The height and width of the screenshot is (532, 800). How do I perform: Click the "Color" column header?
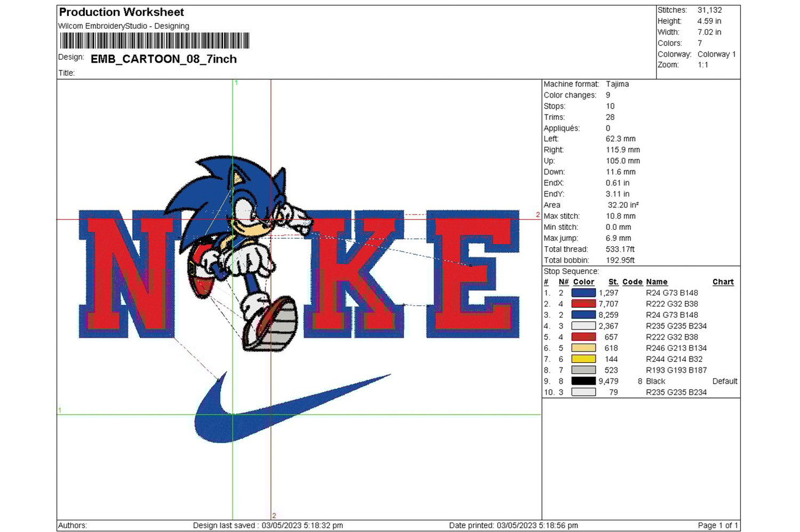click(583, 282)
